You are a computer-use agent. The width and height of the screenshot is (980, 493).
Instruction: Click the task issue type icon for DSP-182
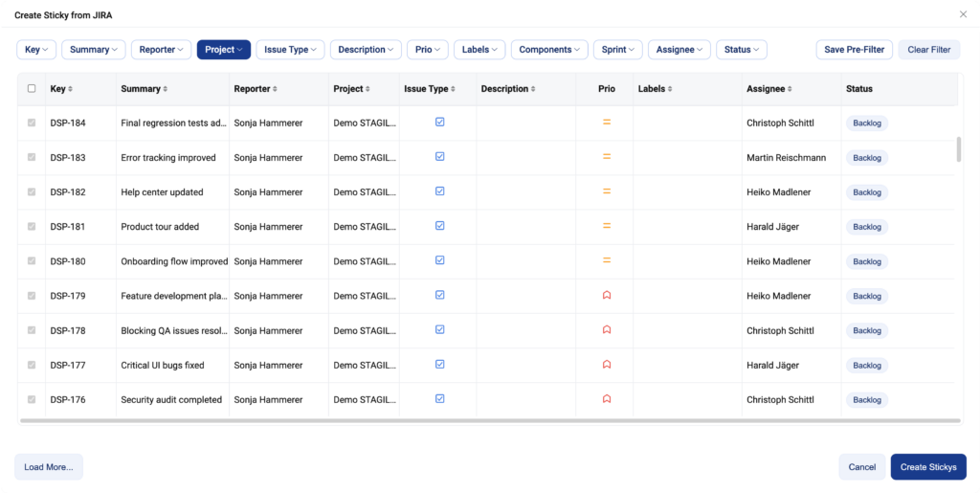coord(440,191)
